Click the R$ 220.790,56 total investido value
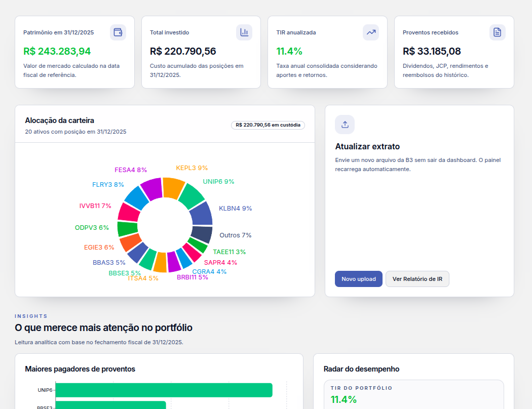The height and width of the screenshot is (409, 532). tap(183, 51)
